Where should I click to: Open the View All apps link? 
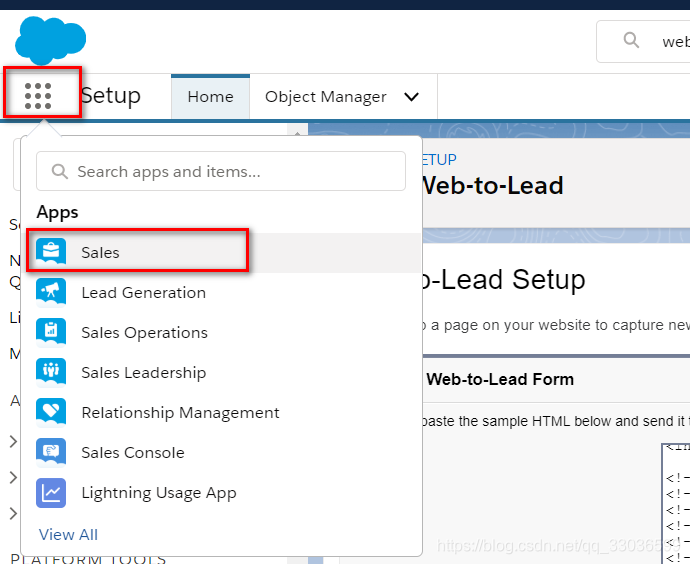(x=68, y=535)
